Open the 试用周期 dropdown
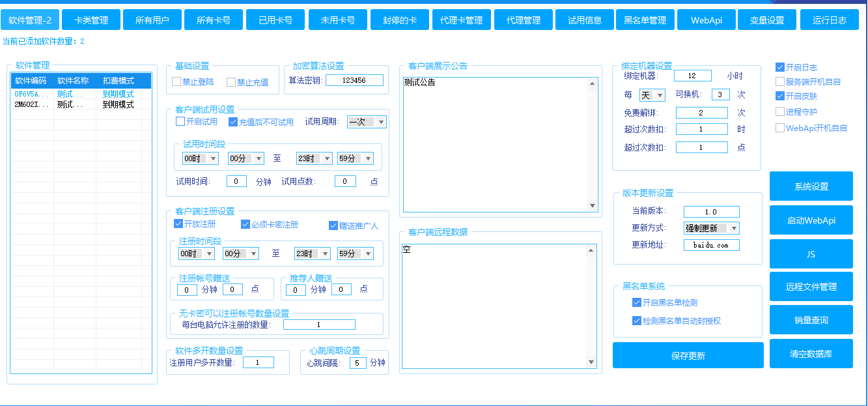Screen dimensions: 868x406 pyautogui.click(x=367, y=122)
